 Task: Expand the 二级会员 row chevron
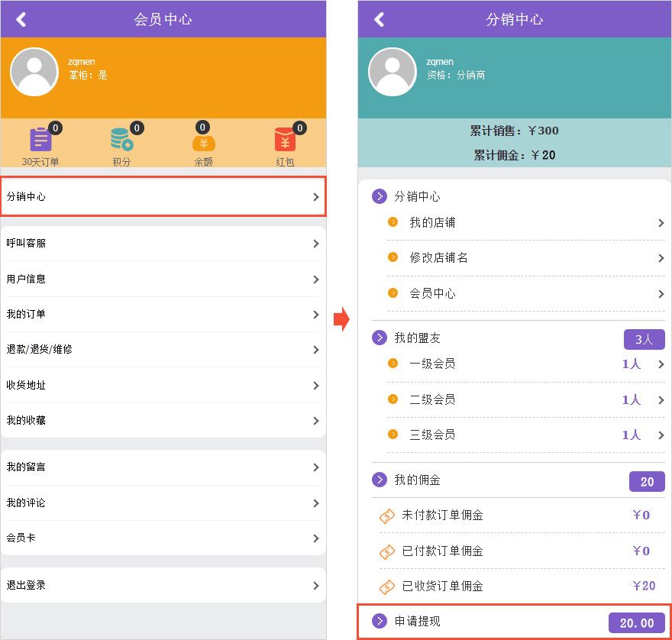point(661,399)
